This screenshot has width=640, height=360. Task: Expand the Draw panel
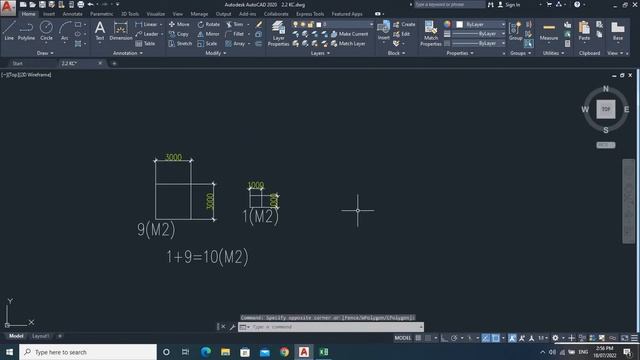click(45, 53)
